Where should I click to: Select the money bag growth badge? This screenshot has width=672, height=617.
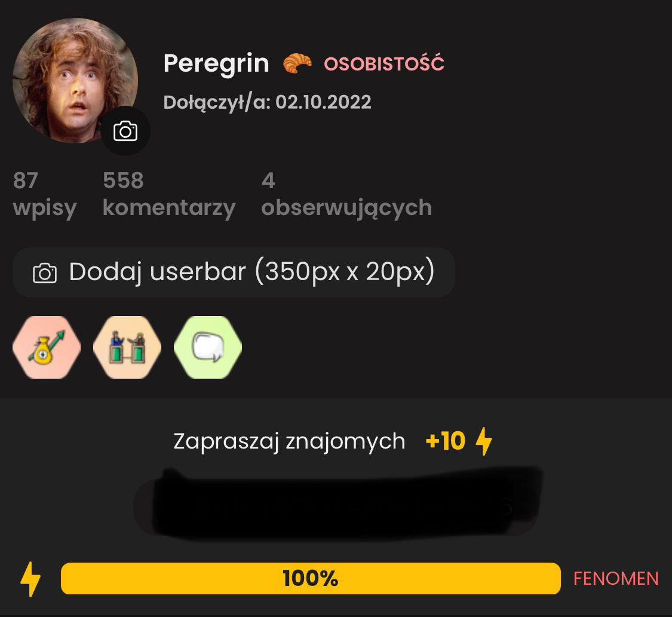[x=47, y=347]
